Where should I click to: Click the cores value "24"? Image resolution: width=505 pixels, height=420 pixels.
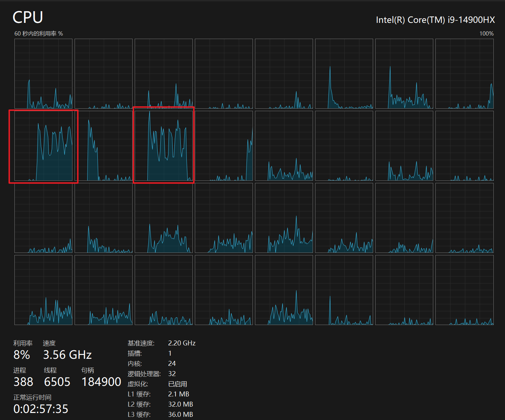(172, 363)
